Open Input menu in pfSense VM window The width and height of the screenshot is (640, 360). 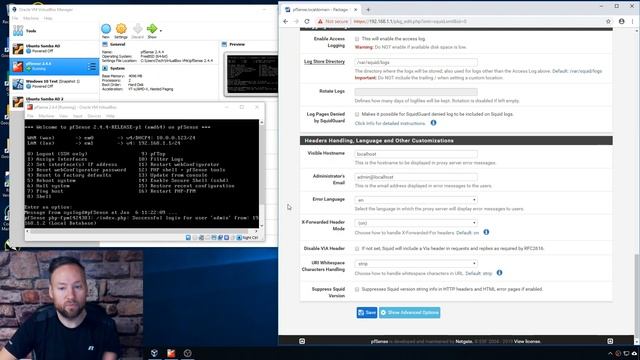point(78,116)
